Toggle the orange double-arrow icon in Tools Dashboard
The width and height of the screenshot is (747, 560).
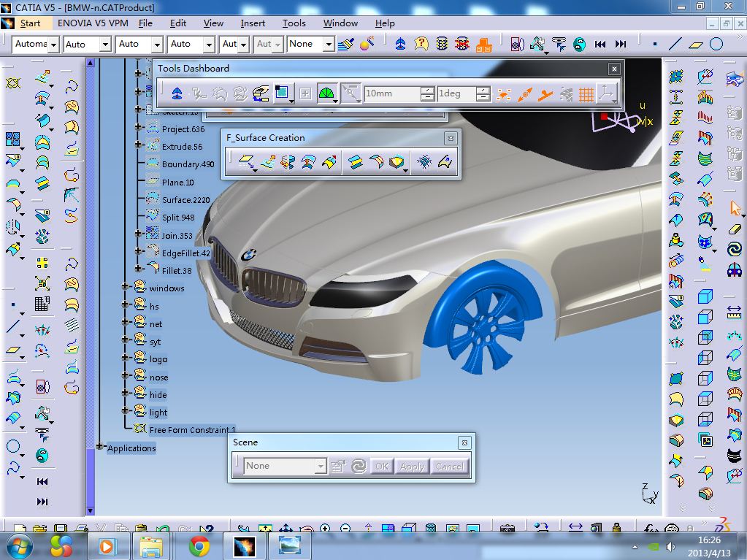[524, 94]
